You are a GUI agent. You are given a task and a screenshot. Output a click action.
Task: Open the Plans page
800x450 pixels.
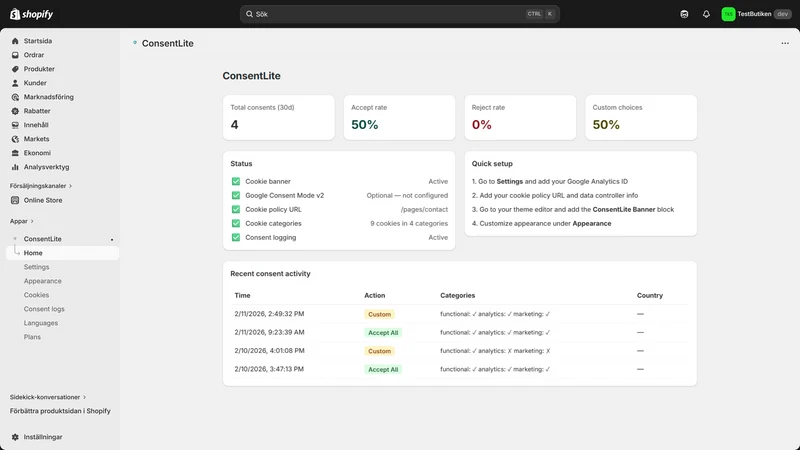click(x=32, y=337)
